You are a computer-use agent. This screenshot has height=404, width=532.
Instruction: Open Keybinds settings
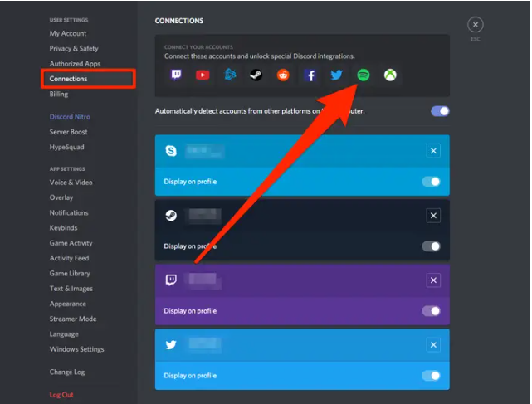pos(63,228)
